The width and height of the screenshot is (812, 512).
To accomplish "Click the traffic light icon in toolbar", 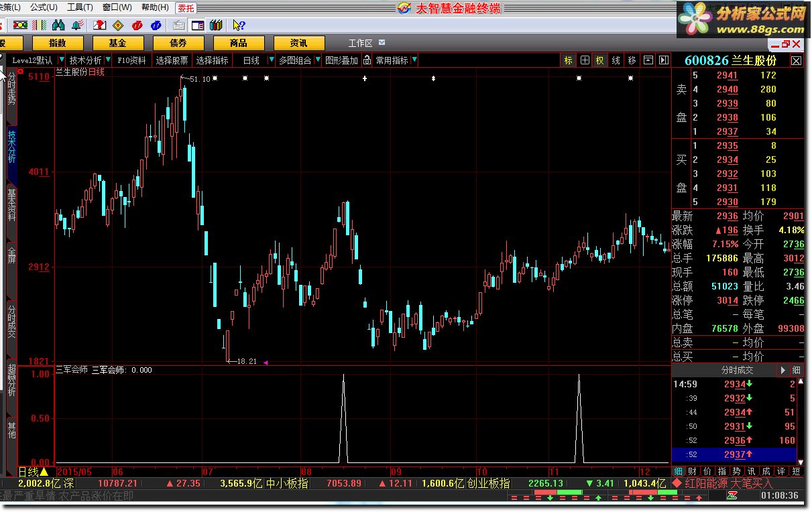I will point(19,25).
